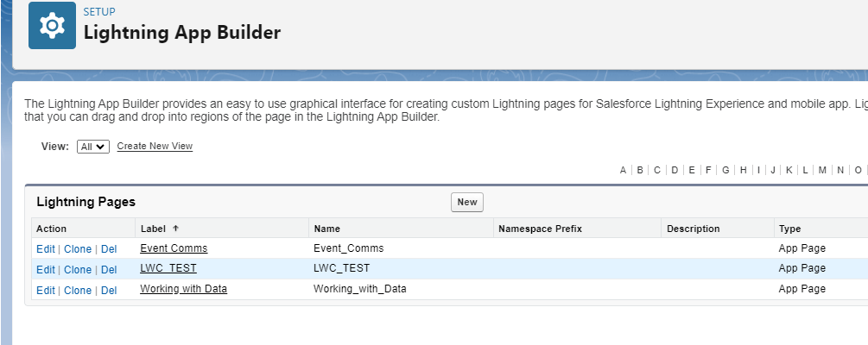Filter list by letter L

pyautogui.click(x=805, y=170)
